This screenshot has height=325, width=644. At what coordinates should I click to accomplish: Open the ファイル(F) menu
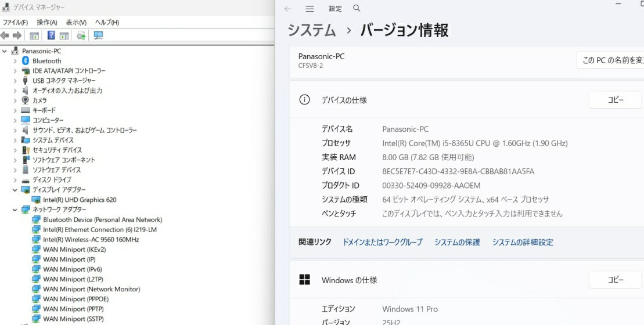click(15, 22)
